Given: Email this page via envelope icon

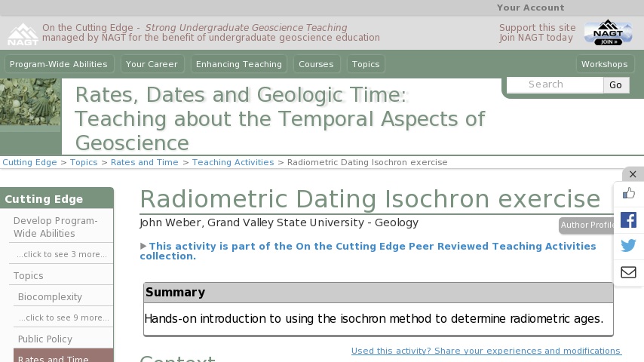Looking at the screenshot, I should point(628,272).
